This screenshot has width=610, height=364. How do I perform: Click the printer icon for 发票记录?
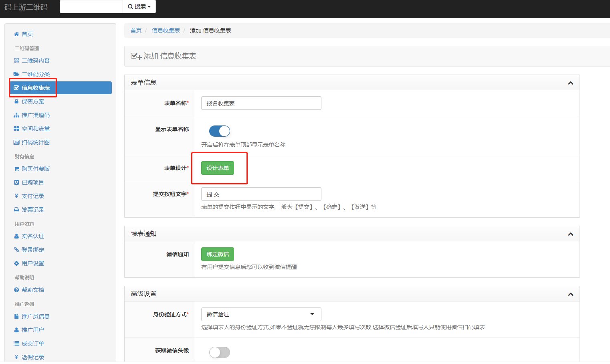[16, 209]
